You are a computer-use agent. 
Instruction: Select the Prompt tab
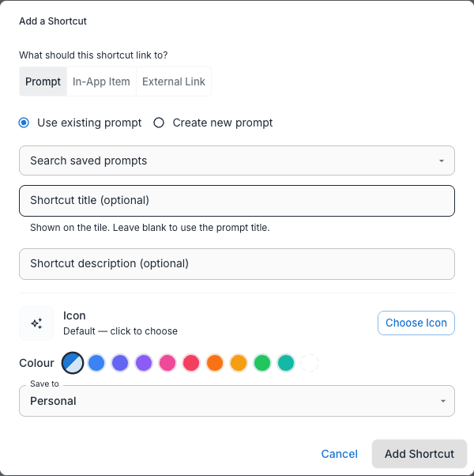43,81
